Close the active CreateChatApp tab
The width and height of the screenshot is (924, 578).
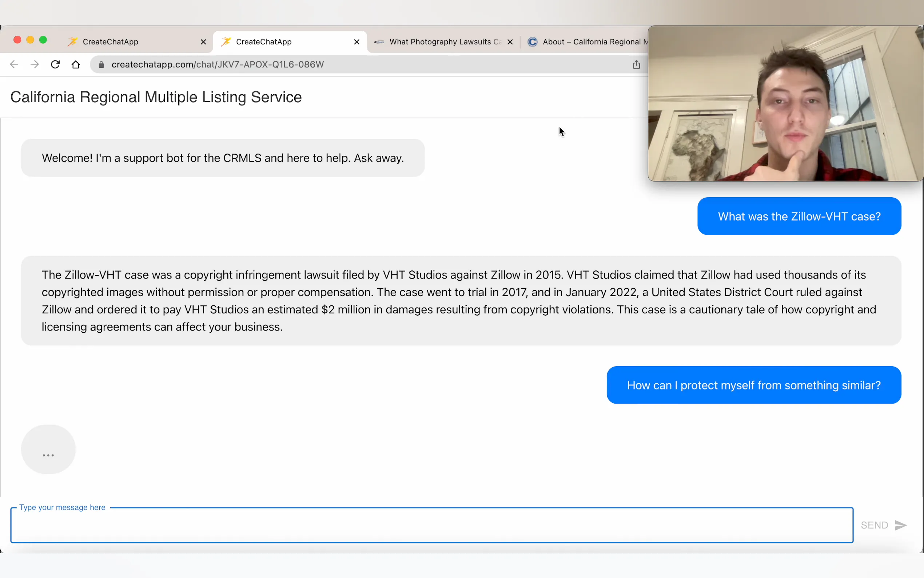click(357, 42)
